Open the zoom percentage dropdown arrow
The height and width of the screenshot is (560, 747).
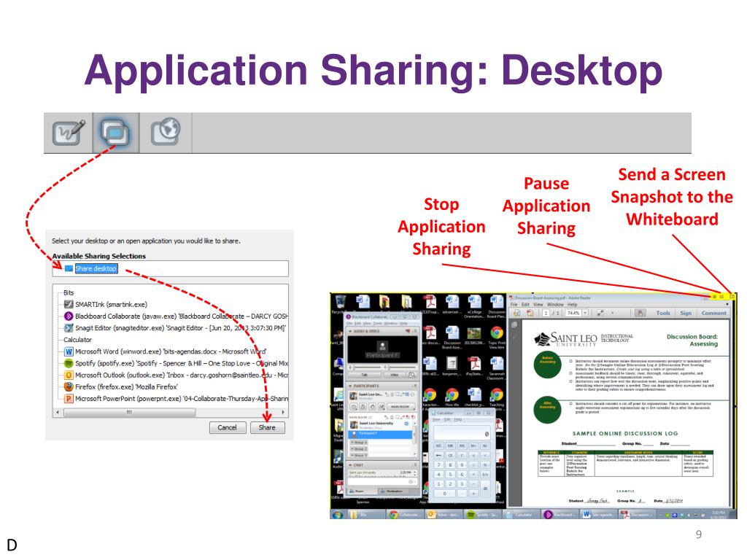(x=586, y=313)
